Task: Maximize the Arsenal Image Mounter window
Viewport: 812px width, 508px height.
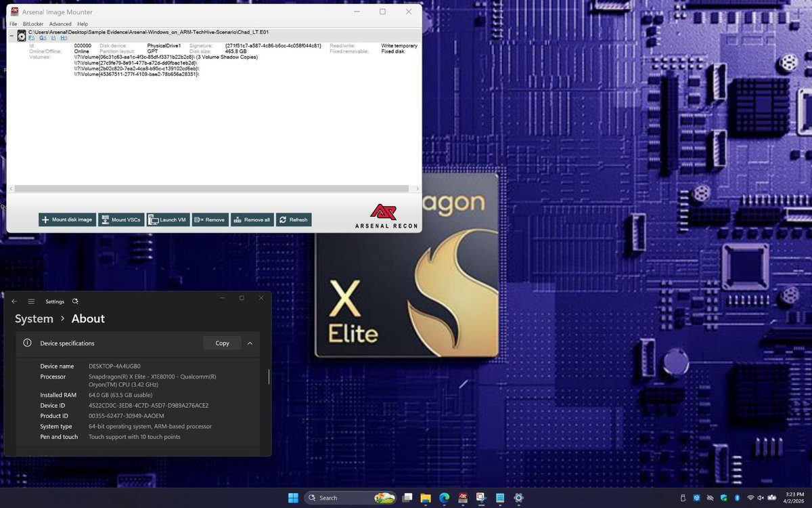Action: point(382,12)
